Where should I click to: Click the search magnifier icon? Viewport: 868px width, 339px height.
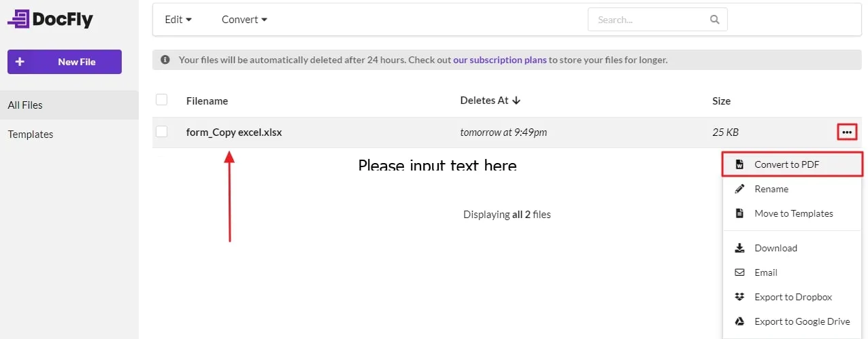coord(714,20)
